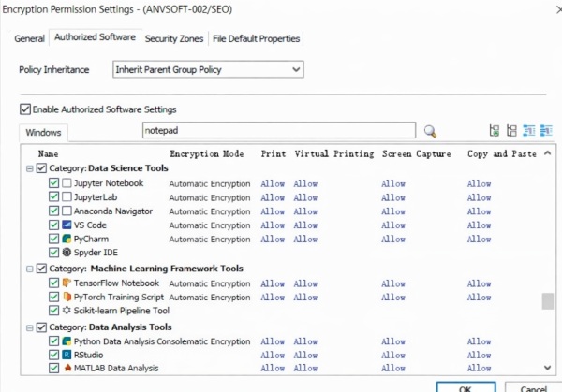Click the second tree layout toolbar icon

tap(511, 130)
